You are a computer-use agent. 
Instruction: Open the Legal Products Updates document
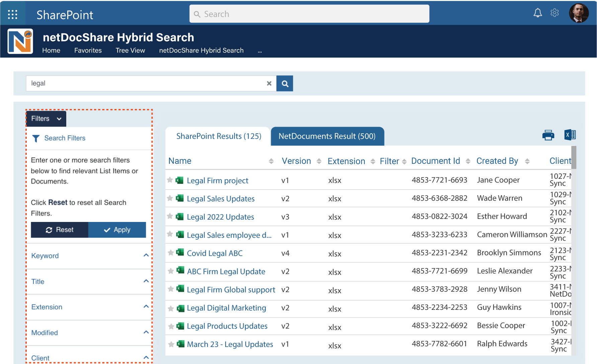[227, 326]
